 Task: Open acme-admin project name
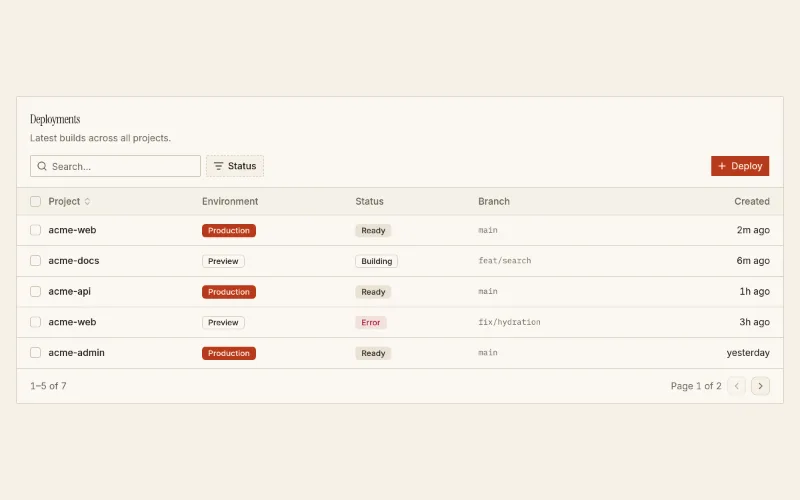tap(77, 353)
